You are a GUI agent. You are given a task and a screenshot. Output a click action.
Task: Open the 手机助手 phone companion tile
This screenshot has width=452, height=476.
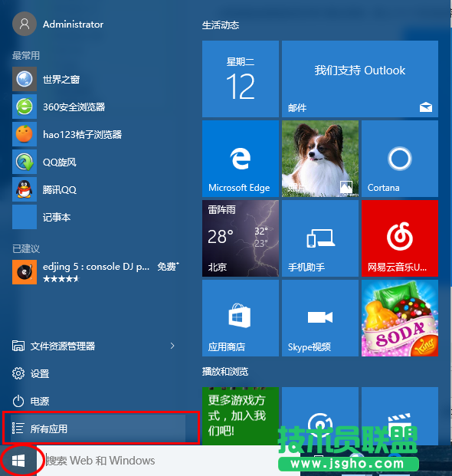tap(320, 238)
